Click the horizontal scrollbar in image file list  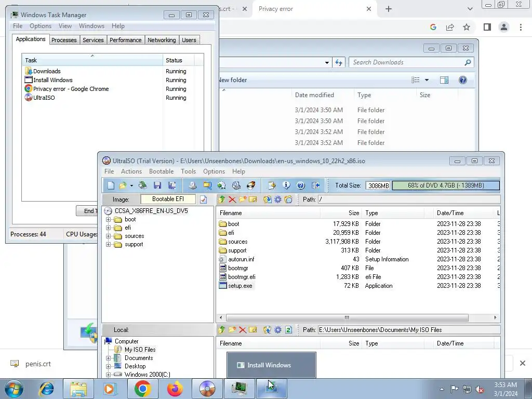click(x=347, y=317)
